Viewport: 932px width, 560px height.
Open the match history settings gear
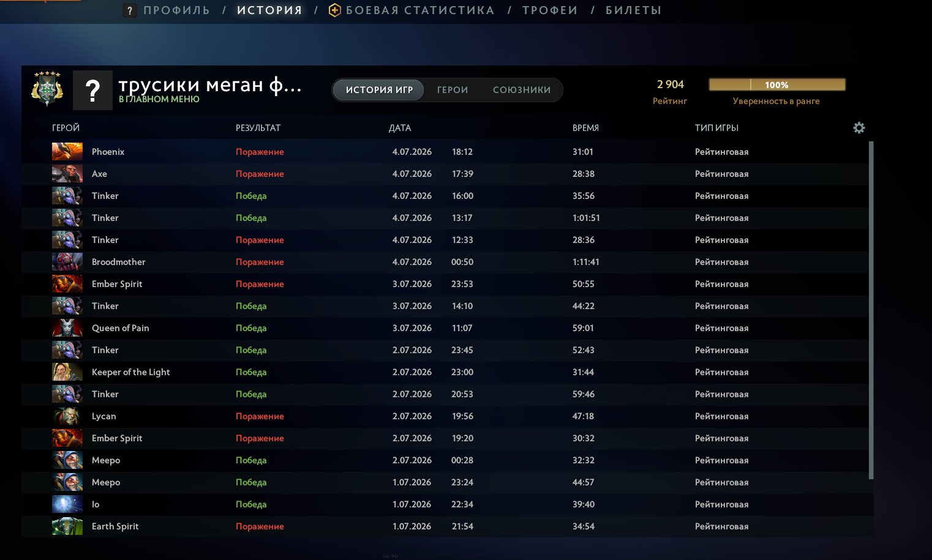coord(859,128)
